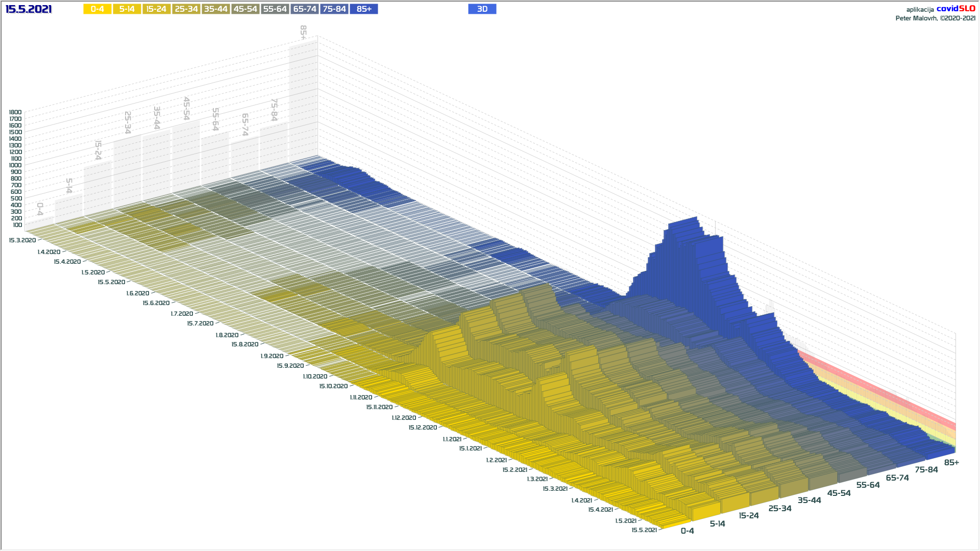
Task: Open the covidSLO application link
Action: [955, 9]
